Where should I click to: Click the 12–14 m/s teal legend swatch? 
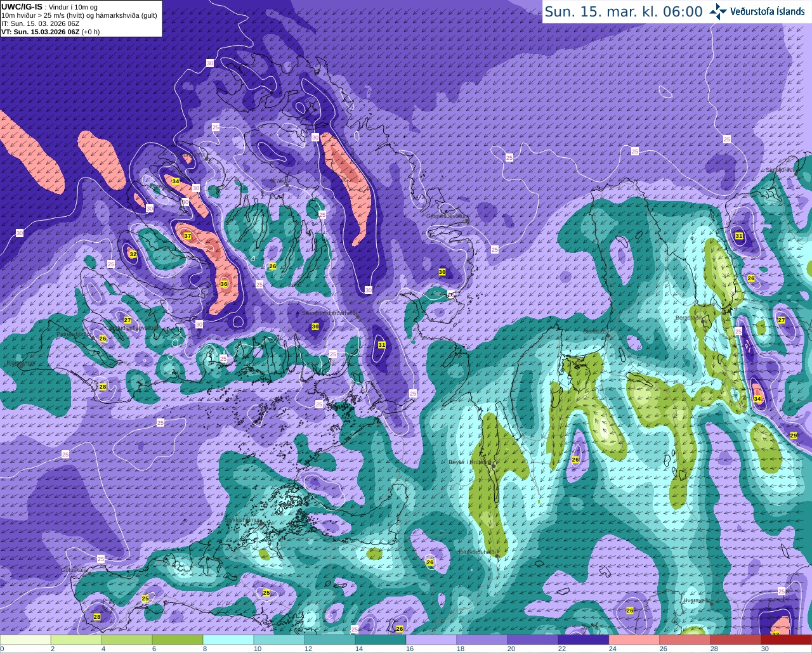(330, 640)
